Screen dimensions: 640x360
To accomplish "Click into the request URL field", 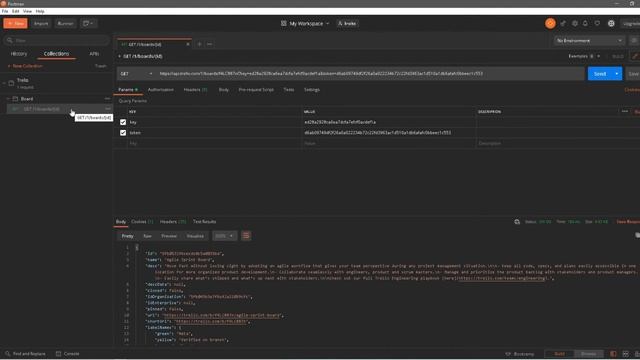I will pyautogui.click(x=369, y=74).
